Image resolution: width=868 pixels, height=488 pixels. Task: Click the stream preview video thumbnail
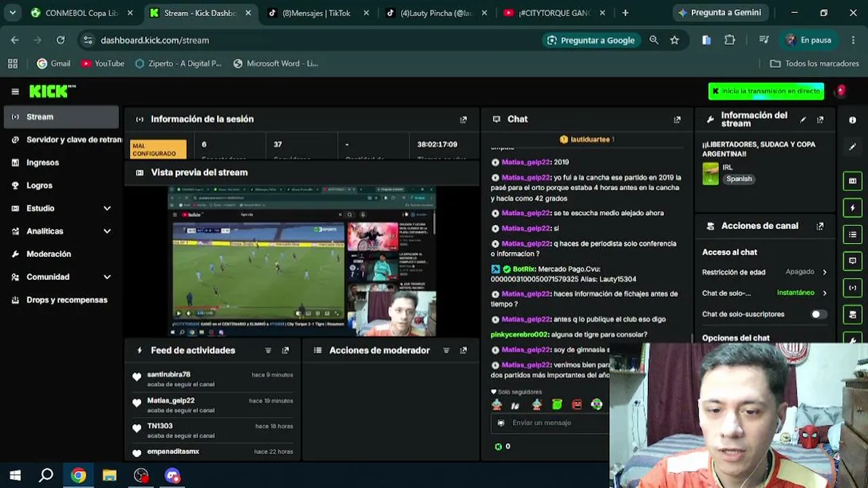click(302, 262)
